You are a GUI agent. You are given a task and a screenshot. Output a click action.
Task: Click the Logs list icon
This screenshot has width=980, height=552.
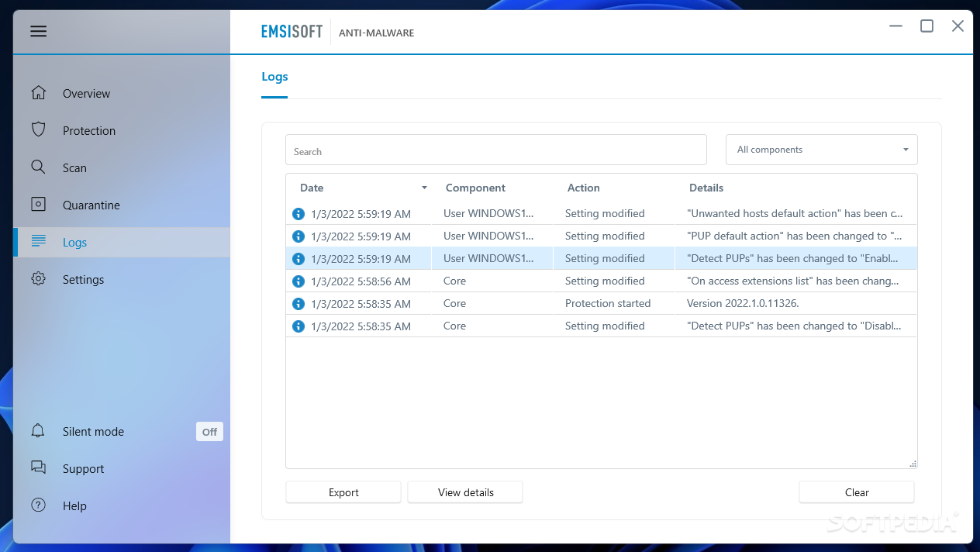click(x=39, y=241)
